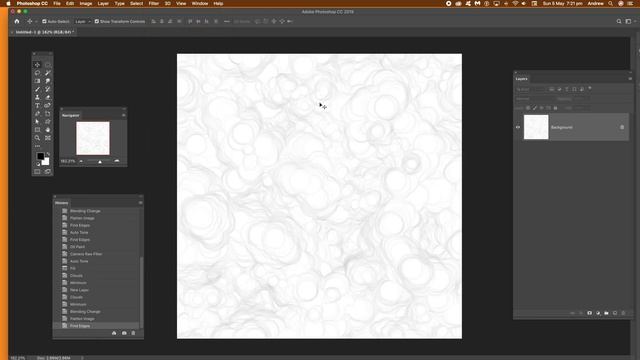Viewport: 640px width, 360px height.
Task: Open the Edit Toolbar three-dots button
Action: pyautogui.click(x=38, y=146)
